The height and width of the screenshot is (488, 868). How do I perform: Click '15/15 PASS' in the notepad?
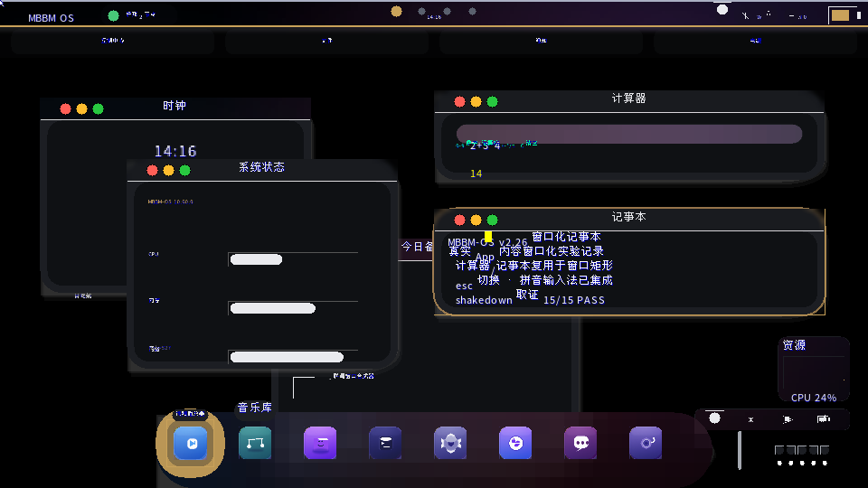click(x=574, y=300)
